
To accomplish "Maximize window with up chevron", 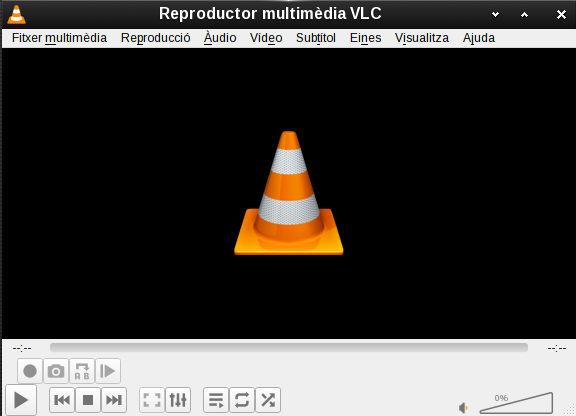I will (x=525, y=15).
